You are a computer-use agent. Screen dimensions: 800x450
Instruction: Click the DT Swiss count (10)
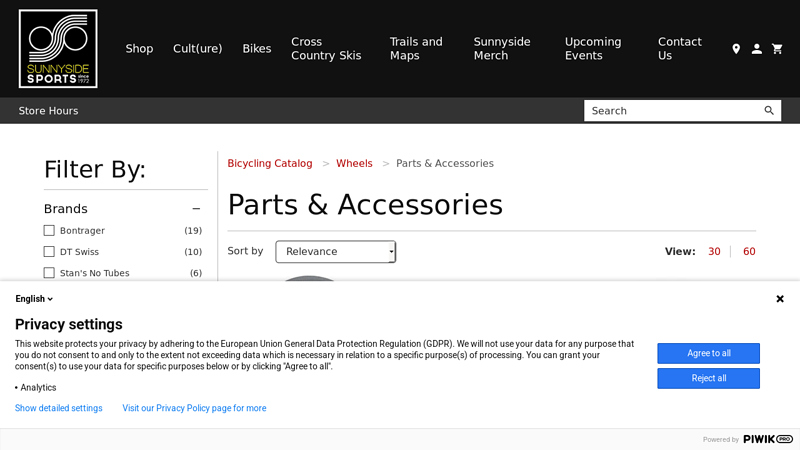coord(193,252)
